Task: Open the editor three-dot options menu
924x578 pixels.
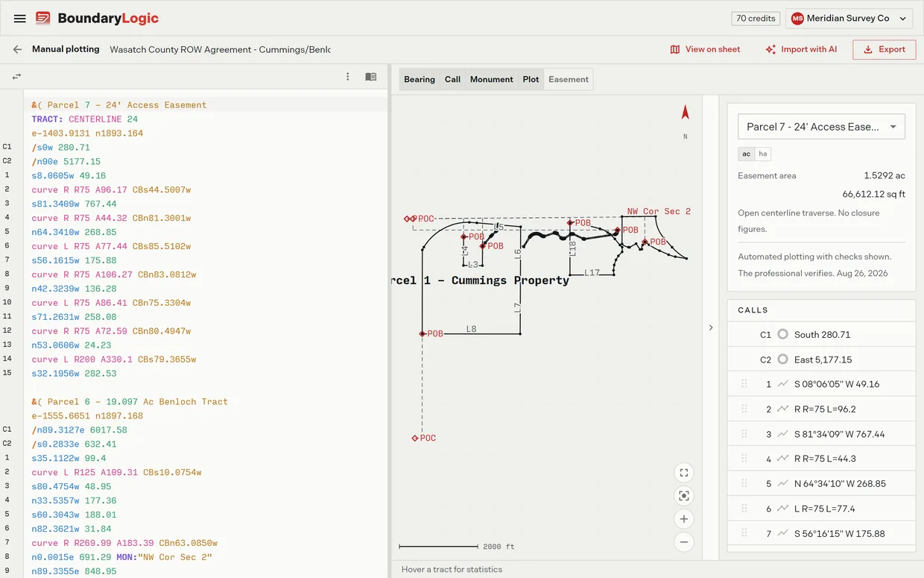Action: click(x=347, y=76)
